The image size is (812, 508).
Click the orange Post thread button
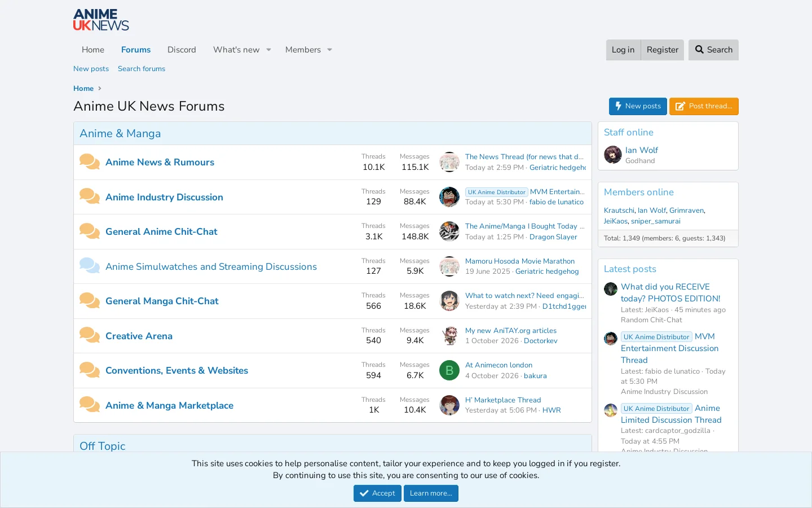coord(704,106)
